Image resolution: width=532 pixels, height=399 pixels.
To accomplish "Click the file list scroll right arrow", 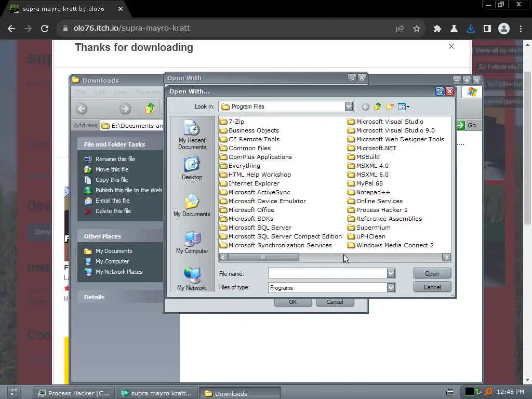I will tap(446, 257).
